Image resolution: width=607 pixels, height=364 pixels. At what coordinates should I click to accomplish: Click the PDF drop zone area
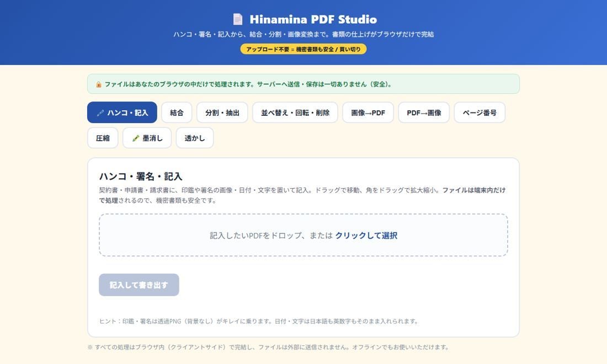tap(303, 235)
